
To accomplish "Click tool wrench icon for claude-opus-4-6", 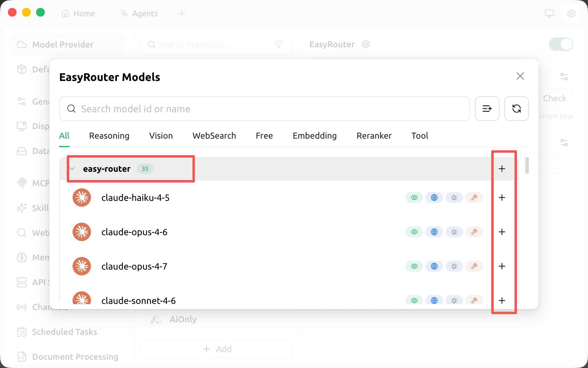I will (x=474, y=232).
